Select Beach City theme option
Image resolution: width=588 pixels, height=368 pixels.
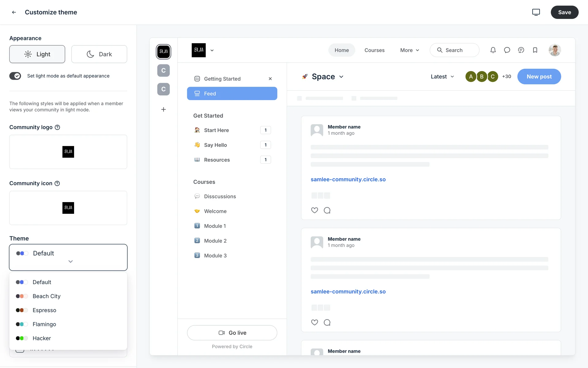47,296
